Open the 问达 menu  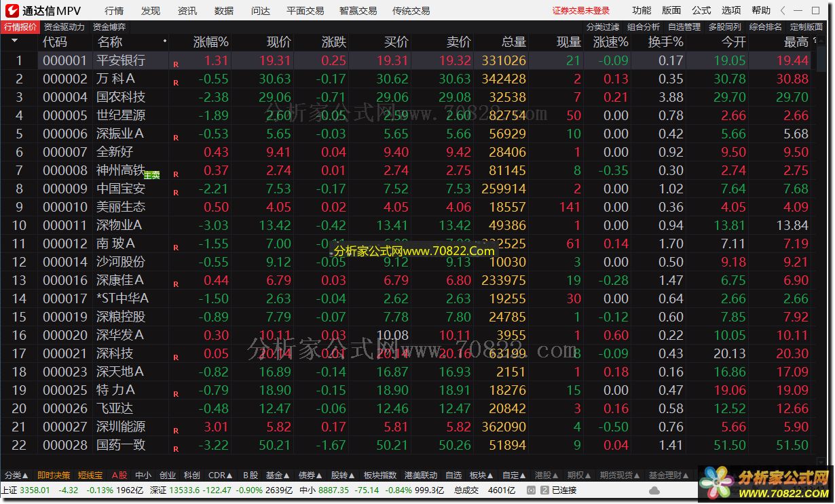pyautogui.click(x=261, y=11)
